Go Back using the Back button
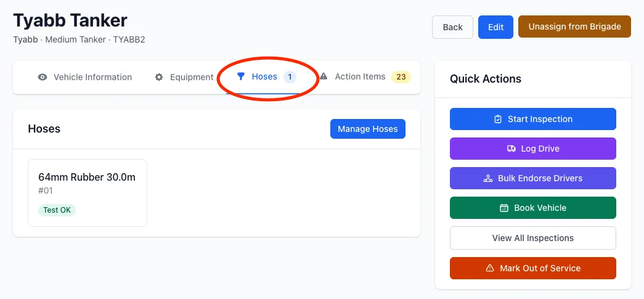The height and width of the screenshot is (299, 644). [x=452, y=27]
